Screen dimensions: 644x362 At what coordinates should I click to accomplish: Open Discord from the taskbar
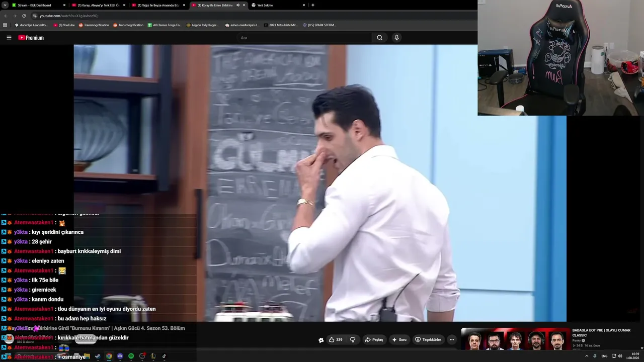[x=120, y=356]
